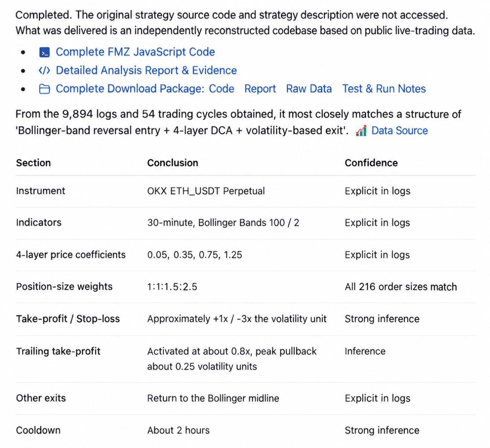Select the Indicators row label
This screenshot has width=490, height=448.
(38, 222)
